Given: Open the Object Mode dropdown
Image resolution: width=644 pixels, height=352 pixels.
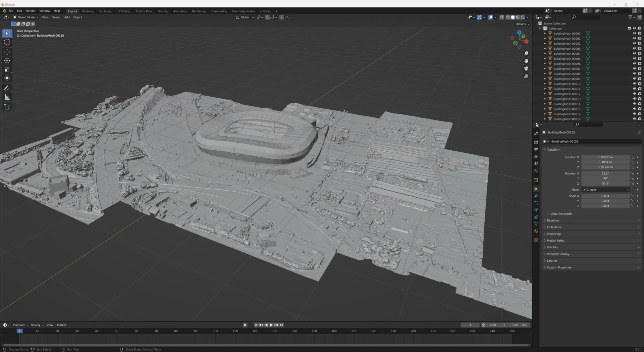Looking at the screenshot, I should click(x=26, y=17).
